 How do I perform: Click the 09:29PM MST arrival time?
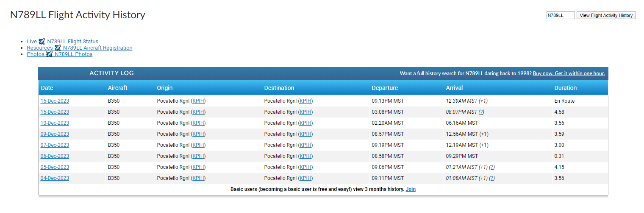click(x=462, y=156)
